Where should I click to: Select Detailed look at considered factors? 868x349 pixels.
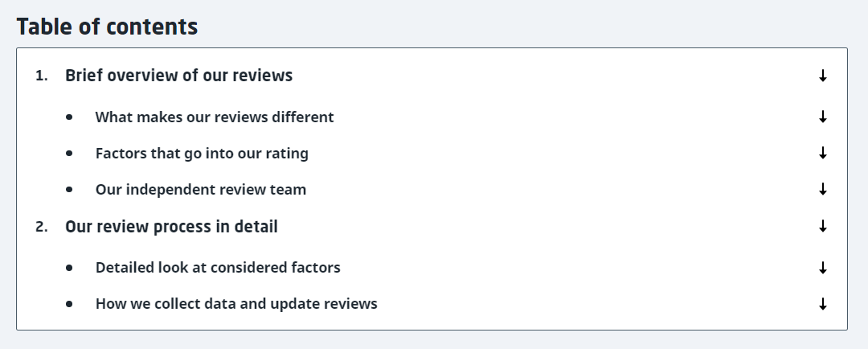click(218, 268)
